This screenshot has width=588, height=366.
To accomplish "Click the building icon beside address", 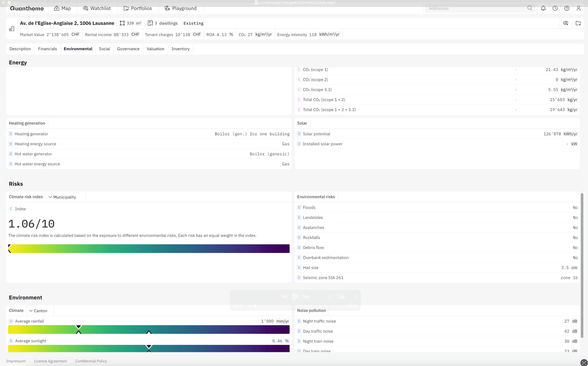I will click(x=12, y=29).
